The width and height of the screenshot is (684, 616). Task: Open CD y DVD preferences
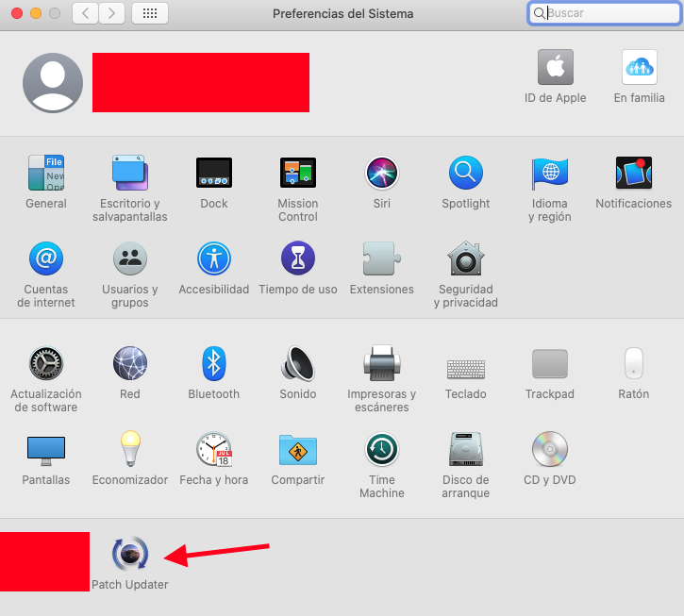coord(550,449)
